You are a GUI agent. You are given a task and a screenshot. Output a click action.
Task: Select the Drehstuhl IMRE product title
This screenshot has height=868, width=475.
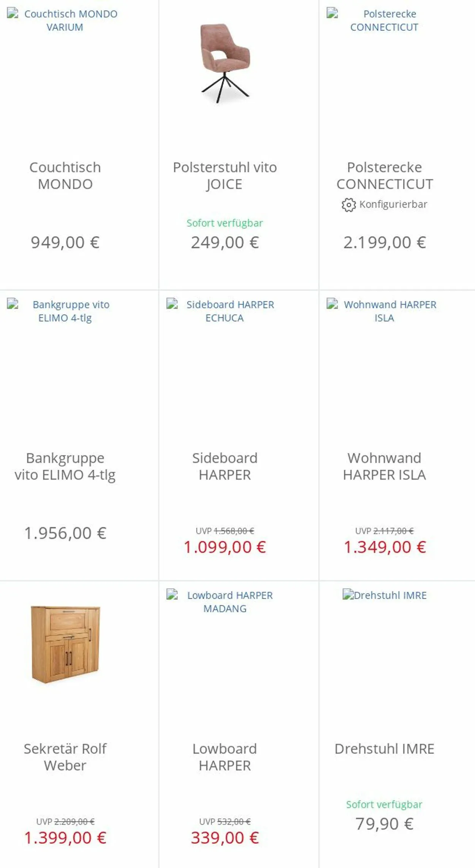[384, 749]
